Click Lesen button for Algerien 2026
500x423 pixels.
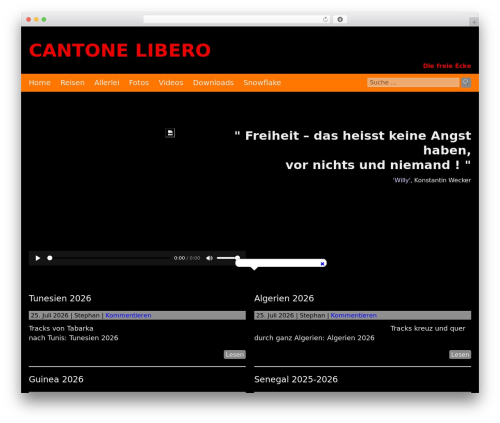tap(460, 355)
